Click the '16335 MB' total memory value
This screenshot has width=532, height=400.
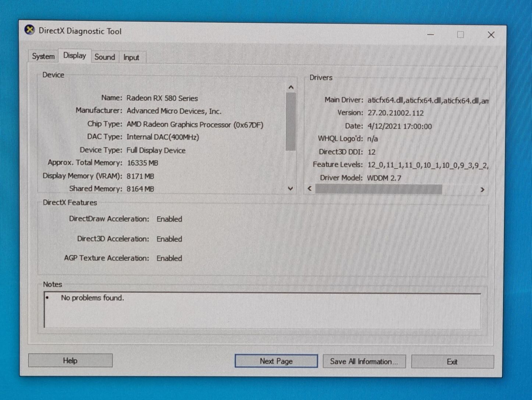[142, 163]
